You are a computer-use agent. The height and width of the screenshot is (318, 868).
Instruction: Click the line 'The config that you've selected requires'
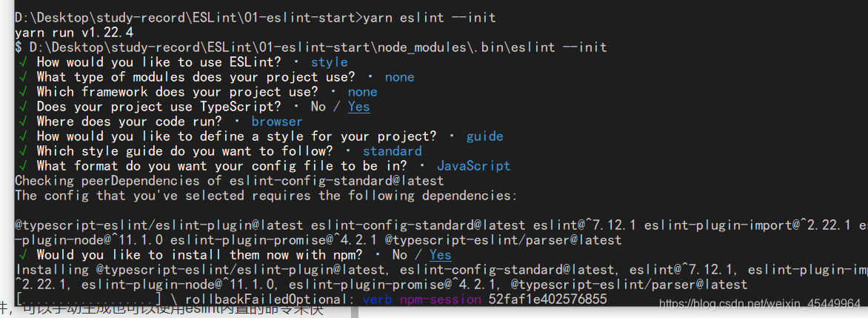point(266,196)
